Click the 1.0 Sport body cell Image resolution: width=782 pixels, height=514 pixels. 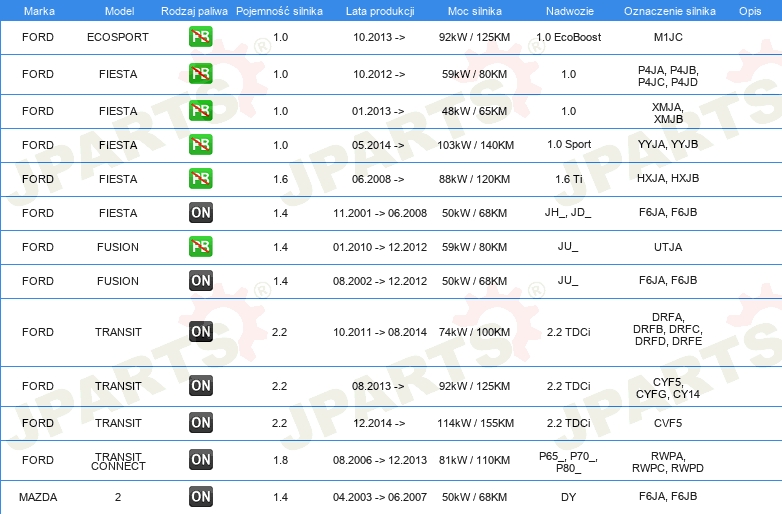click(569, 145)
